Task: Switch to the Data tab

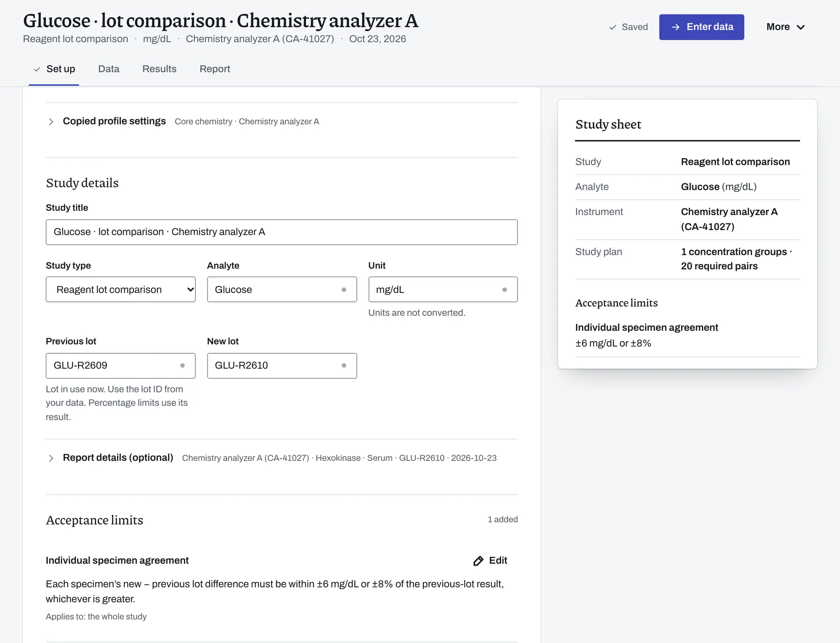Action: click(x=109, y=69)
